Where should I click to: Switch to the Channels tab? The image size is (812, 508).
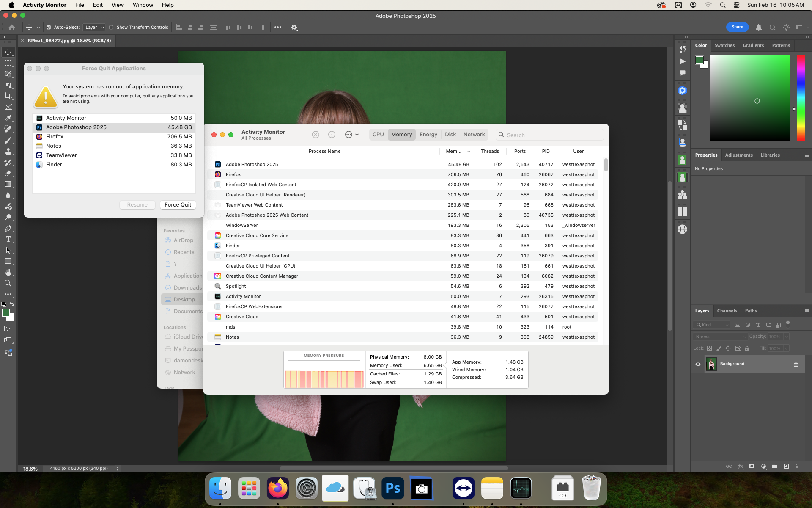pyautogui.click(x=727, y=311)
